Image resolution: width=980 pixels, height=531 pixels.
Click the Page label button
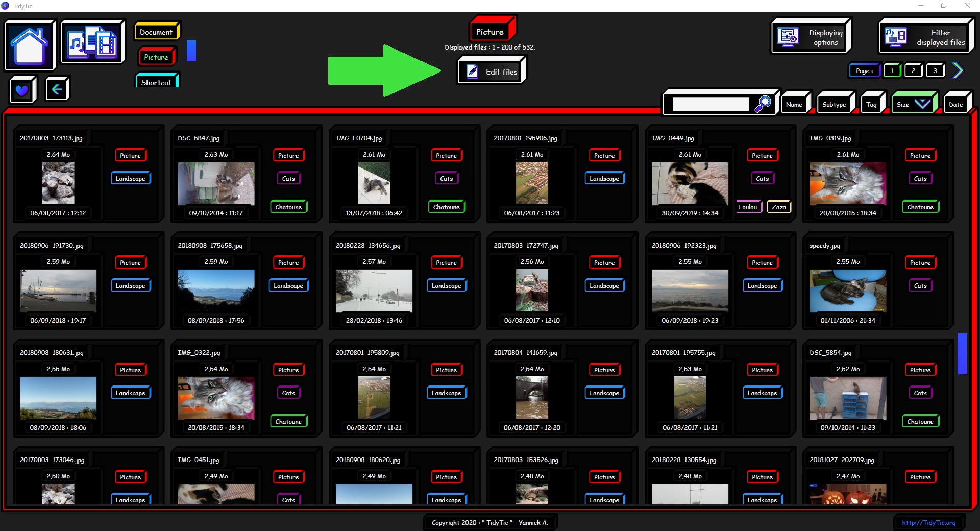click(864, 70)
